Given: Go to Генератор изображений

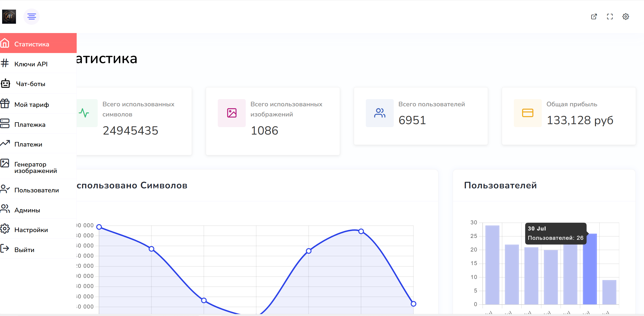Looking at the screenshot, I should [38, 167].
